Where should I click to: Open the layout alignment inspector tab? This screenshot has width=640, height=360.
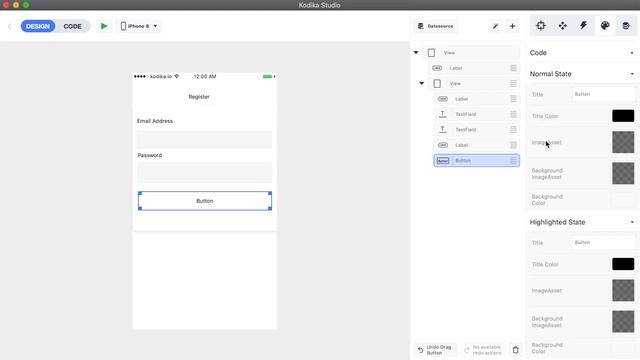pyautogui.click(x=562, y=26)
